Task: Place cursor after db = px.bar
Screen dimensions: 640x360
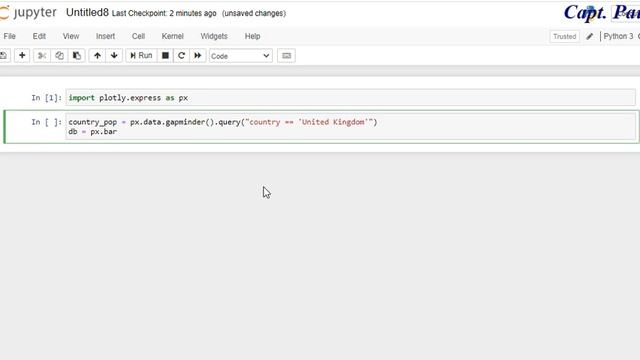Action: tap(117, 132)
